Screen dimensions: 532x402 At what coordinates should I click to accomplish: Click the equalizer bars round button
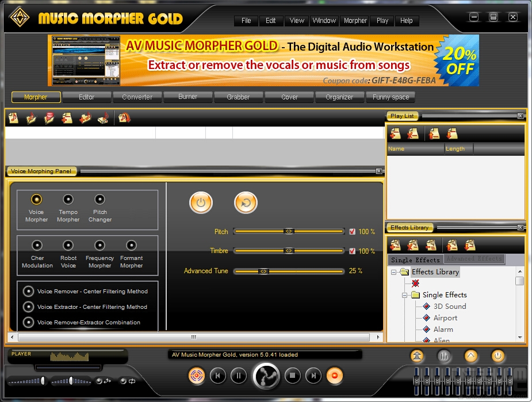[x=444, y=356]
